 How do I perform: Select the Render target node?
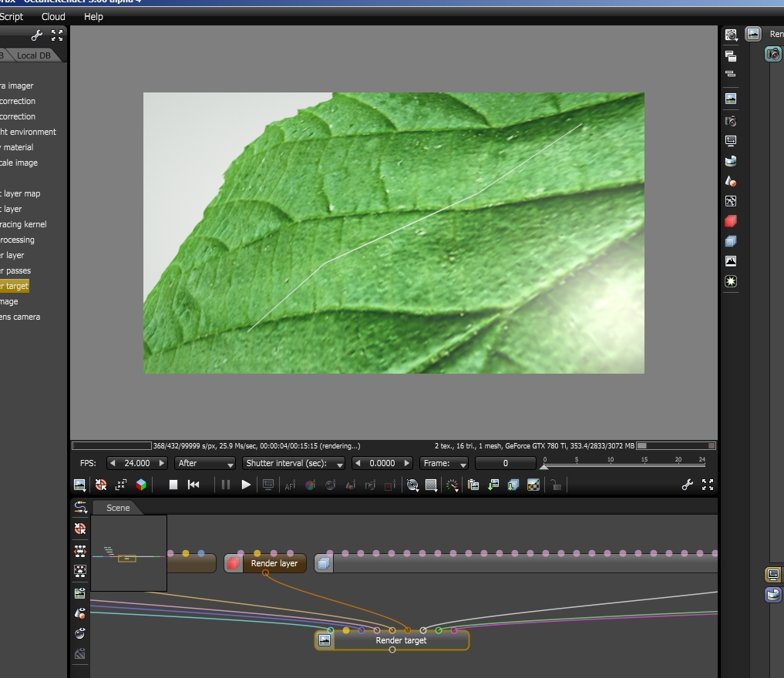[400, 640]
